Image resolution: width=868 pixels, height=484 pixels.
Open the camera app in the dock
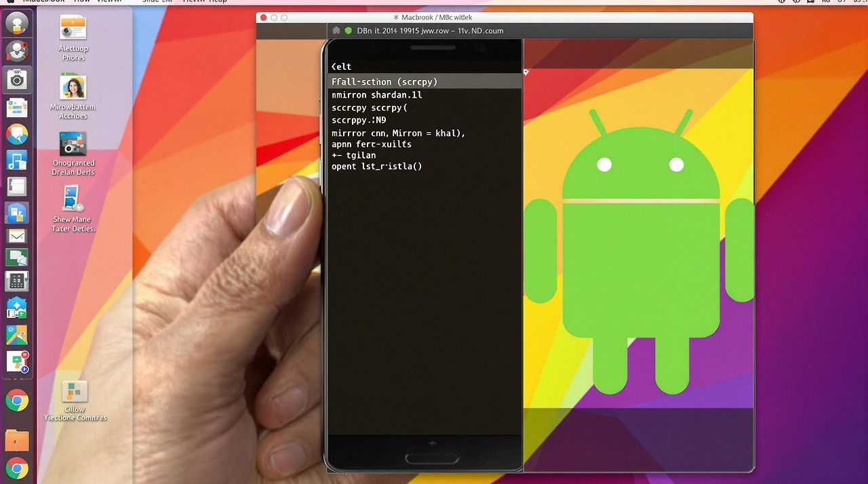click(x=17, y=80)
